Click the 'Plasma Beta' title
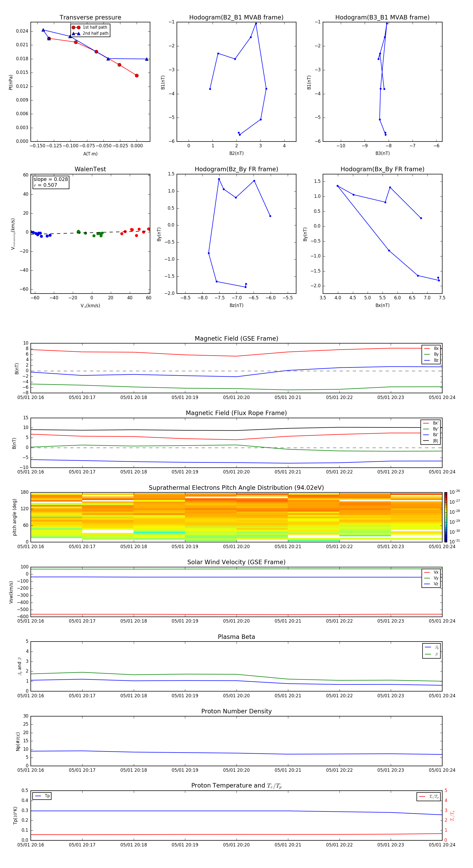 point(236,637)
